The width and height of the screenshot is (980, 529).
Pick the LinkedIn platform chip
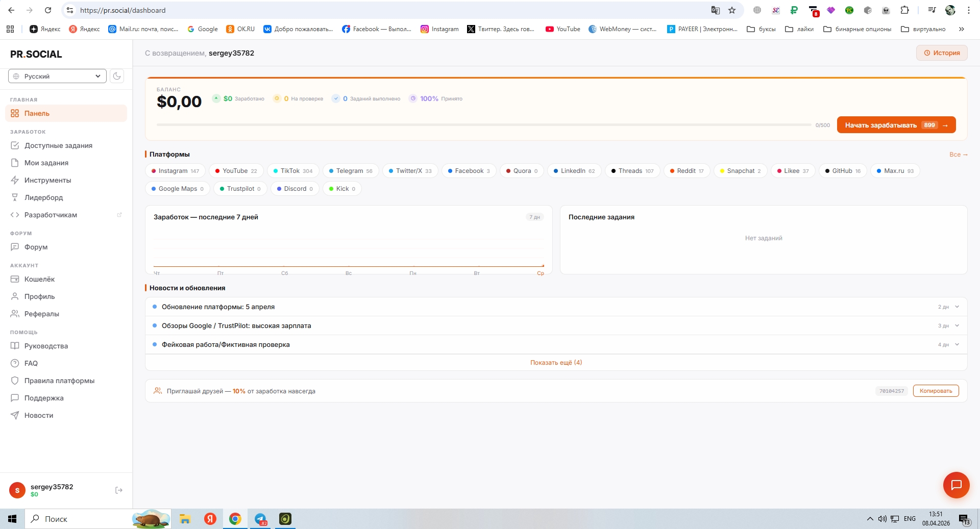574,171
